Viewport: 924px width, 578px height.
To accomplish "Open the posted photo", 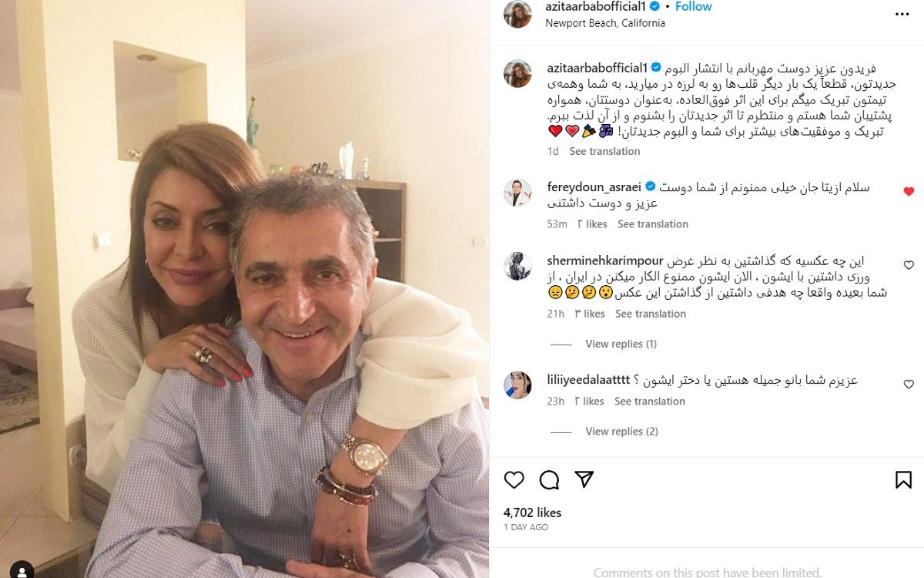I will click(x=244, y=289).
